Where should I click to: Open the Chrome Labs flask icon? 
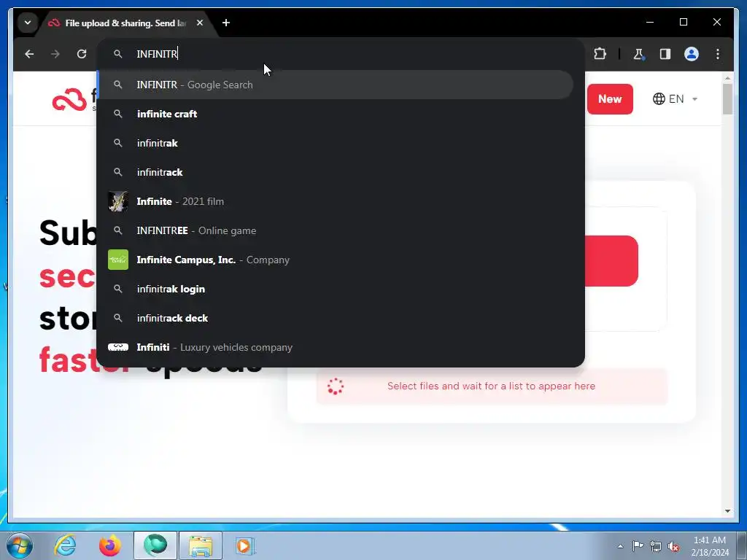[x=638, y=54]
